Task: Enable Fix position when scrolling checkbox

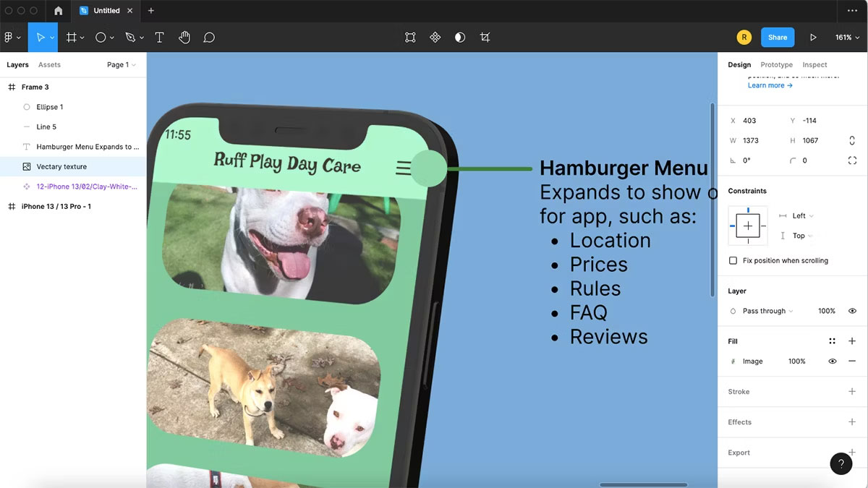Action: point(733,260)
